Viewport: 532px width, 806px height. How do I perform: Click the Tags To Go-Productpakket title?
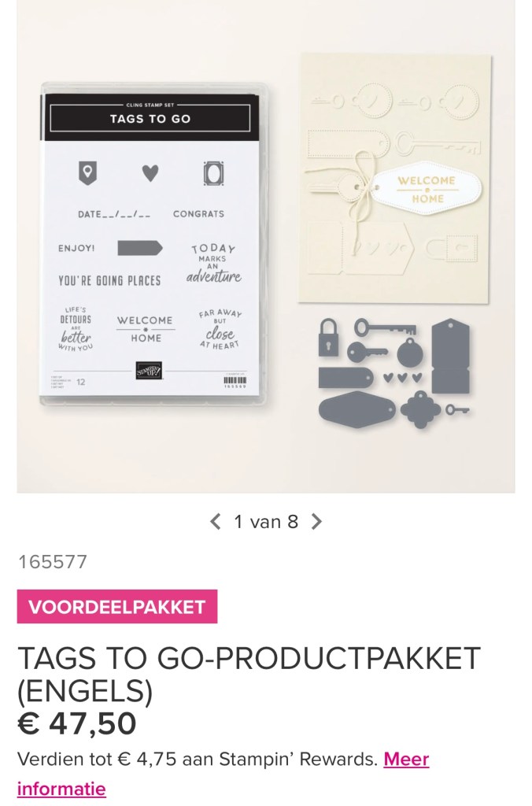[249, 674]
